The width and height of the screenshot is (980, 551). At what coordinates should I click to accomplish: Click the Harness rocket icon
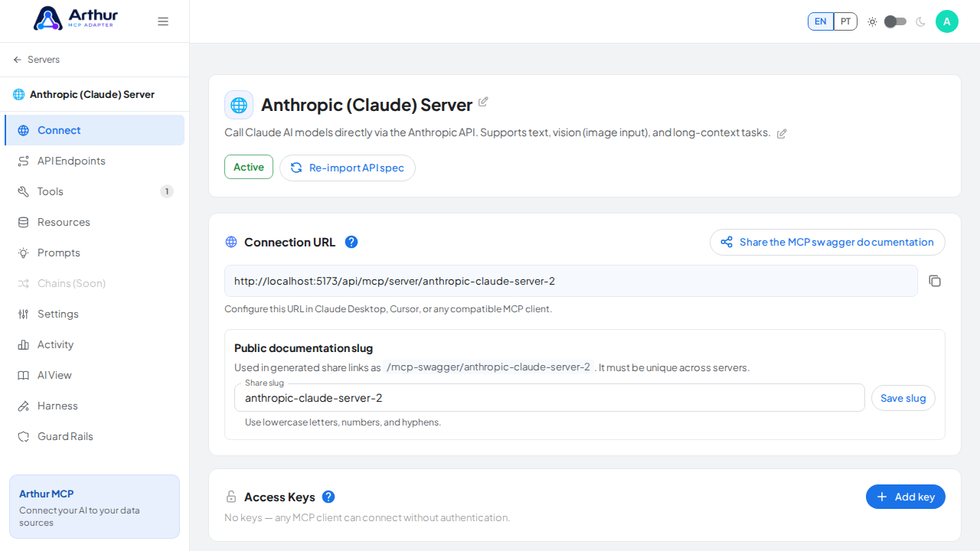pos(23,406)
